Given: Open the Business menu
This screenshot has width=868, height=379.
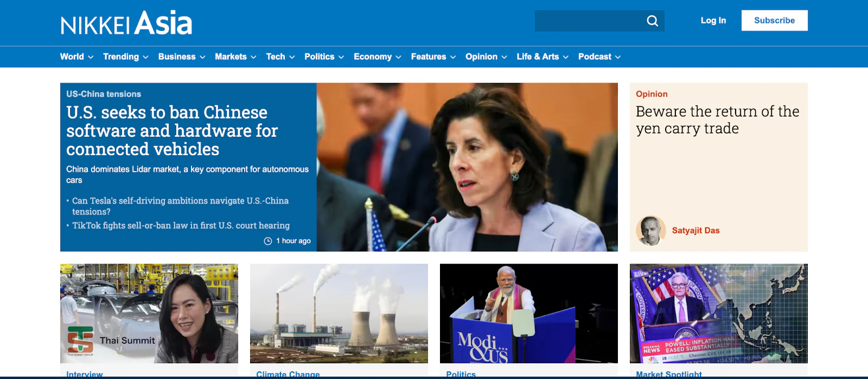Looking at the screenshot, I should (182, 56).
